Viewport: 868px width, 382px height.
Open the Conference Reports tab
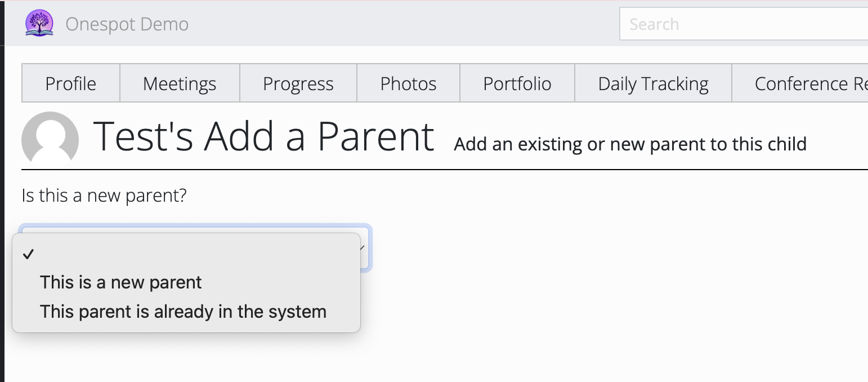(x=805, y=83)
